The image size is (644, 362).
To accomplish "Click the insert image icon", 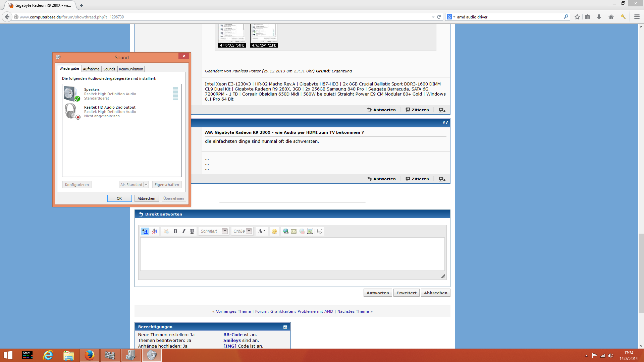I will (x=310, y=231).
